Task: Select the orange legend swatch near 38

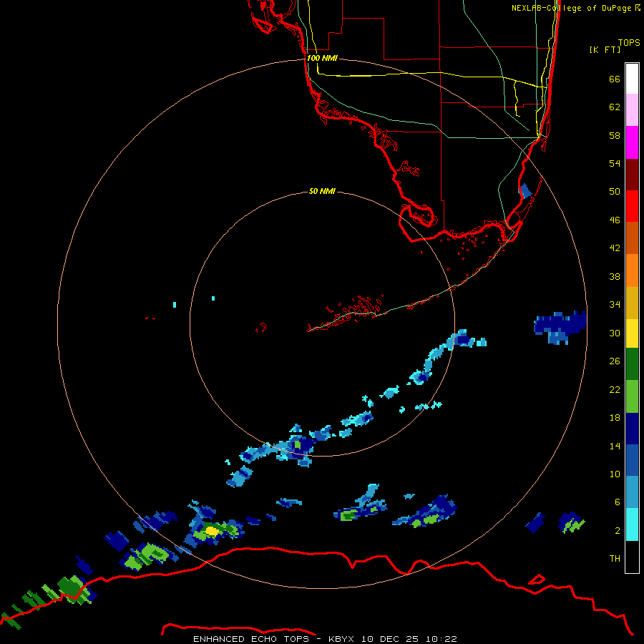Action: point(632,270)
